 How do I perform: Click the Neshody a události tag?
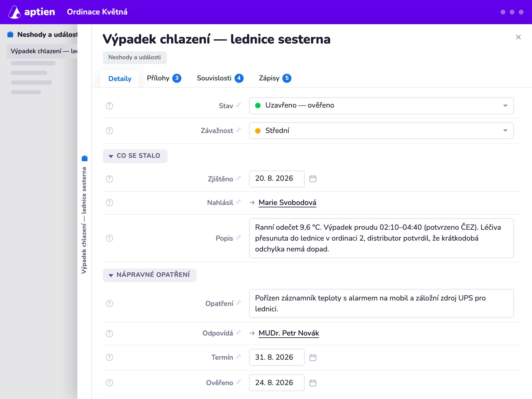click(x=135, y=57)
